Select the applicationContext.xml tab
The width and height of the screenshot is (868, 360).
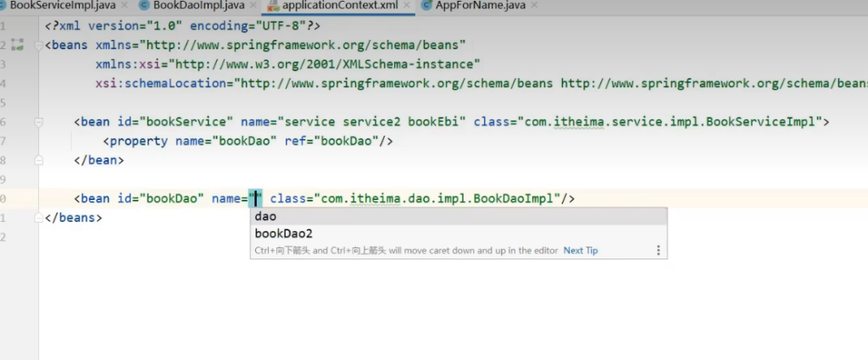[x=339, y=5]
